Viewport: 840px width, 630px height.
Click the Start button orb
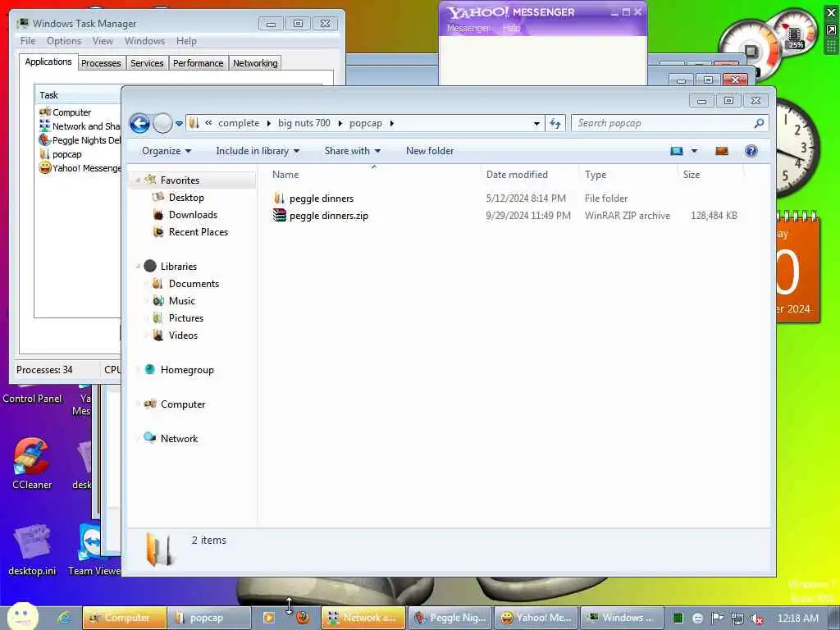(22, 617)
